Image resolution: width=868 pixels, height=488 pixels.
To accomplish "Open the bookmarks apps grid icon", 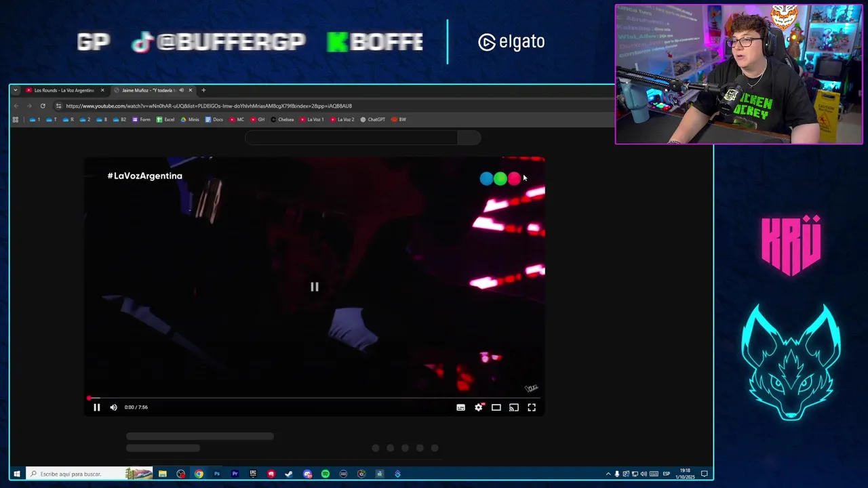I will point(16,119).
